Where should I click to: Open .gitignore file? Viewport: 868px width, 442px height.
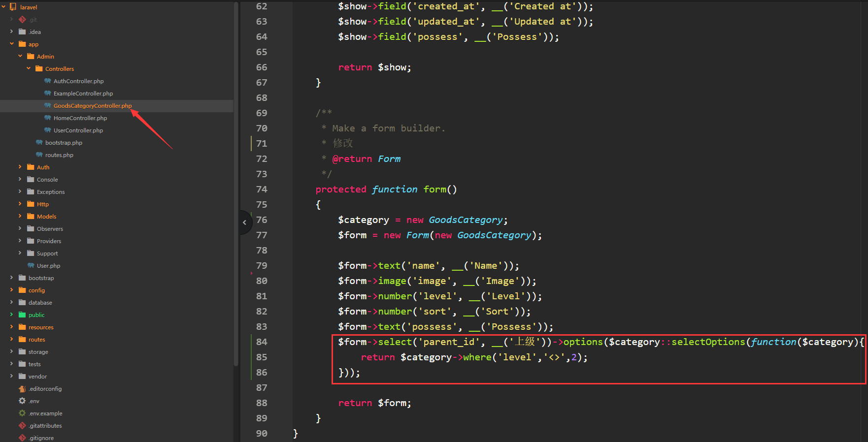(41, 438)
